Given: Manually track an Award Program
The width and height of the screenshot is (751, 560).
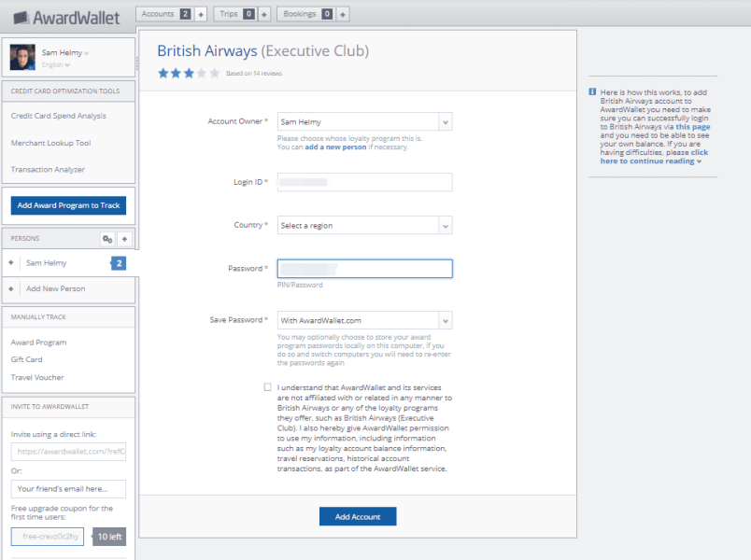Looking at the screenshot, I should [39, 343].
